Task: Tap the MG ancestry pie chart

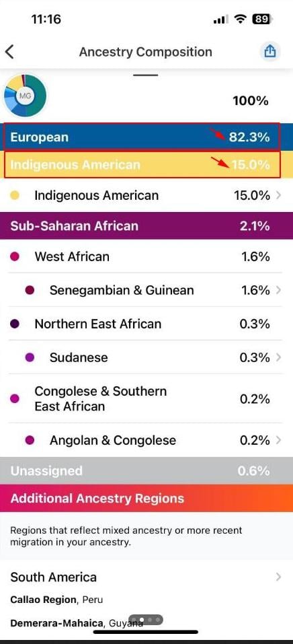Action: [x=25, y=96]
